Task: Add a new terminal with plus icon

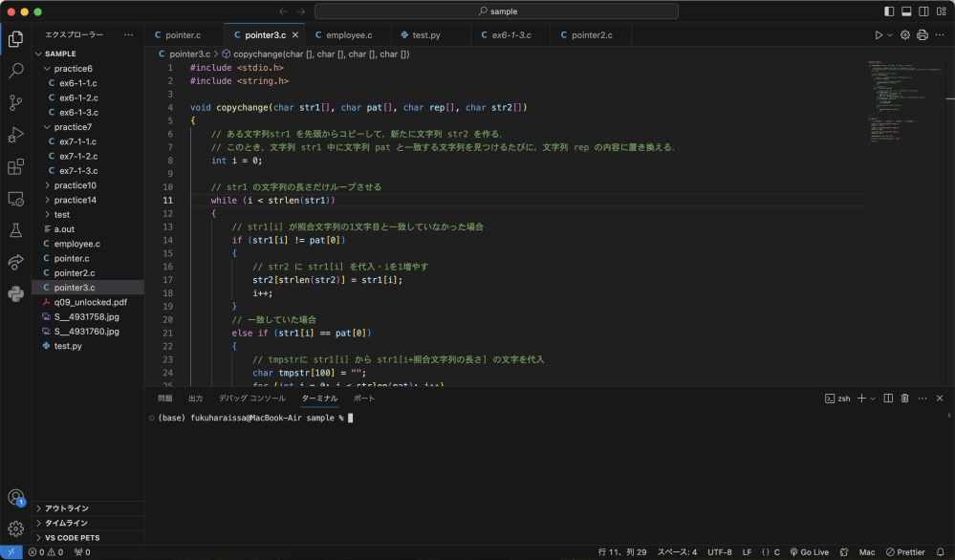Action: point(861,398)
